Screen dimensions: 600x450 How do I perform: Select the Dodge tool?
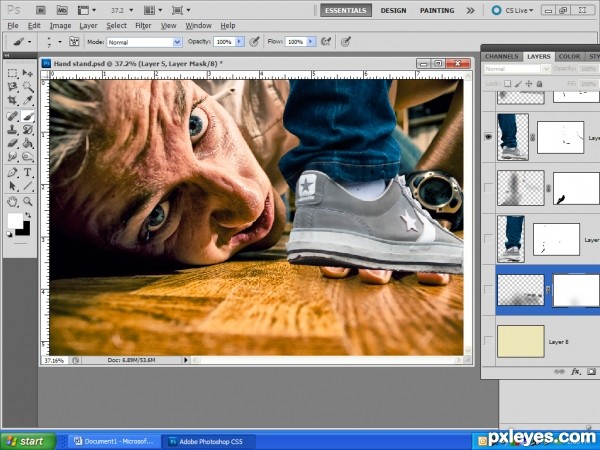tap(28, 157)
